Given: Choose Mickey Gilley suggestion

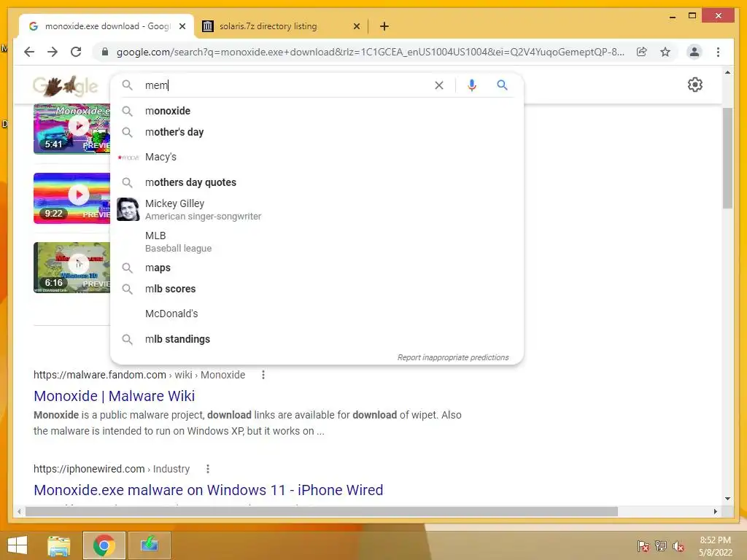Looking at the screenshot, I should (x=317, y=209).
